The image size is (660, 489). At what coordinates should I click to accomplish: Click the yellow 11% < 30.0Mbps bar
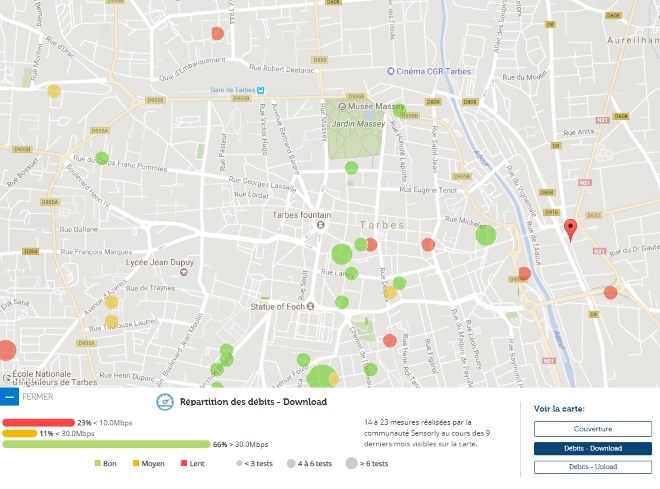[20, 433]
